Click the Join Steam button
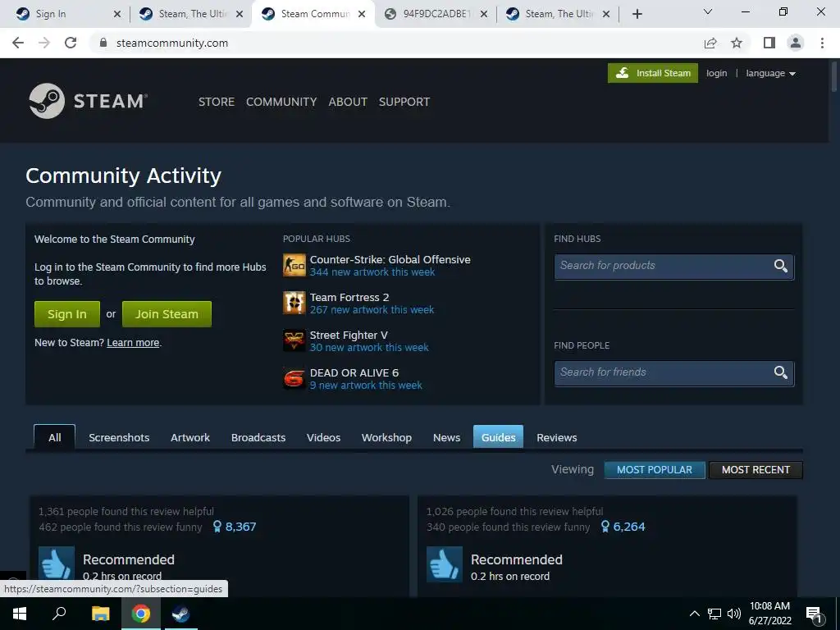Screen dimensions: 840x630 point(167,314)
